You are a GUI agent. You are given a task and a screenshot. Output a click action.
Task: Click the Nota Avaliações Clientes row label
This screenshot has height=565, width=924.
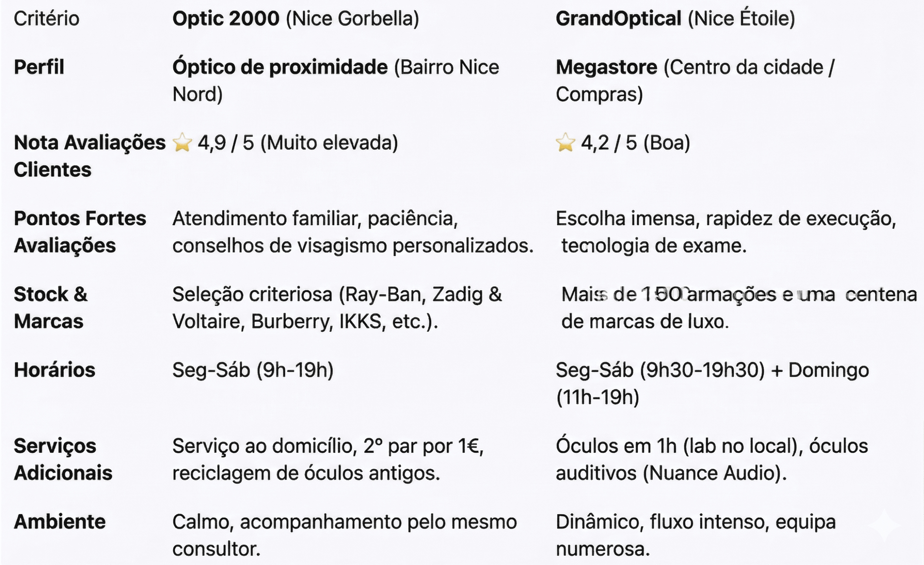click(x=89, y=156)
